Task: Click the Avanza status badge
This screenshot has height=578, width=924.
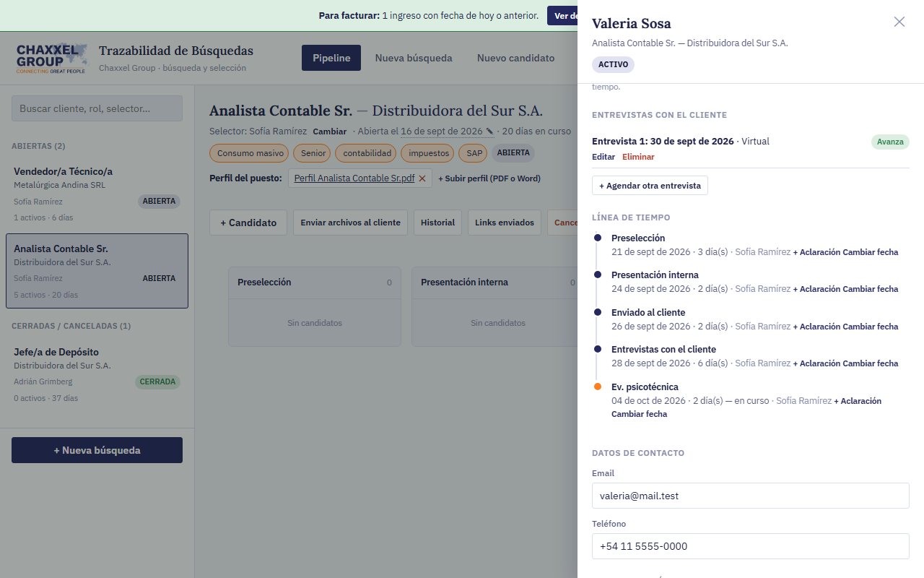Action: point(890,142)
